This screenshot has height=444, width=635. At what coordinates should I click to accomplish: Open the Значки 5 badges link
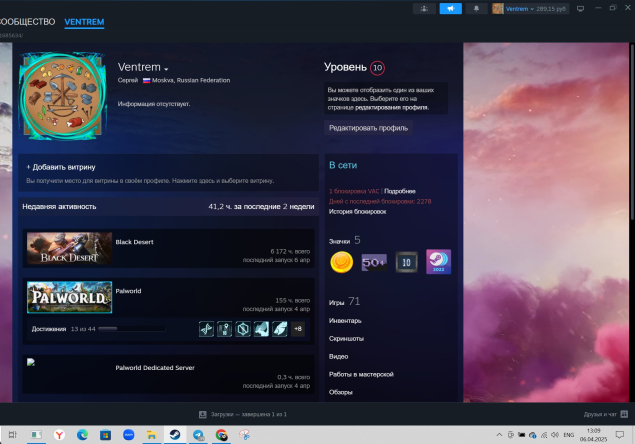tap(344, 240)
